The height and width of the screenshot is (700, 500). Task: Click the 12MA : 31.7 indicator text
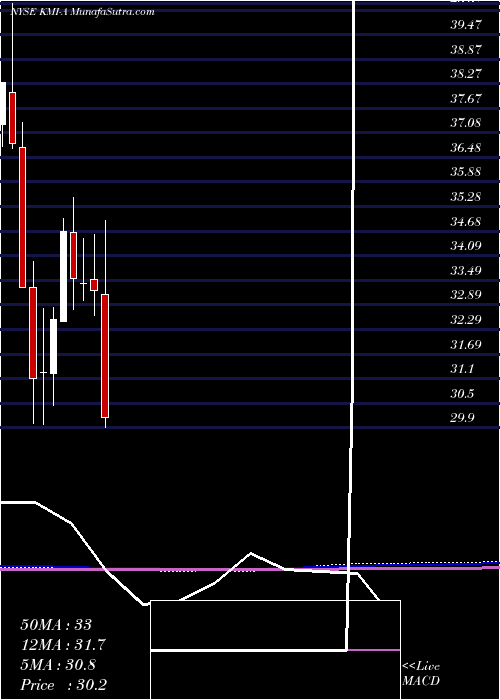pyautogui.click(x=63, y=645)
